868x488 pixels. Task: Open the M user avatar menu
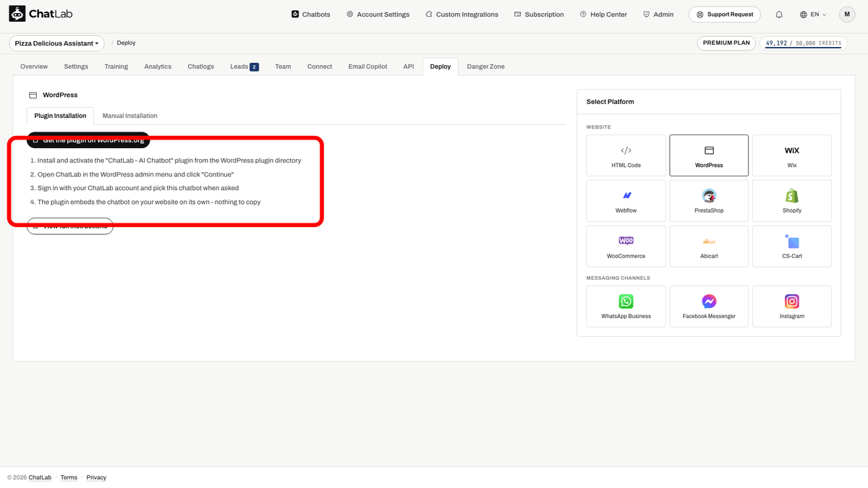(x=847, y=14)
